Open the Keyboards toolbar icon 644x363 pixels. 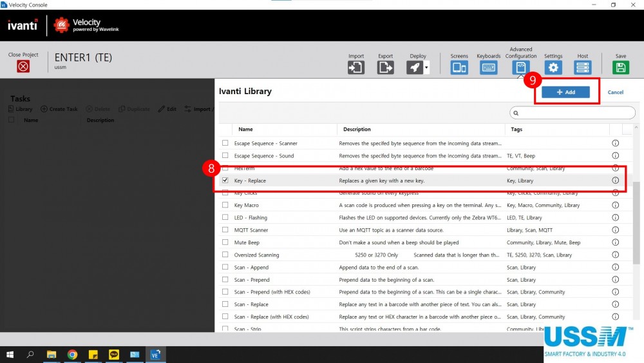pyautogui.click(x=488, y=68)
